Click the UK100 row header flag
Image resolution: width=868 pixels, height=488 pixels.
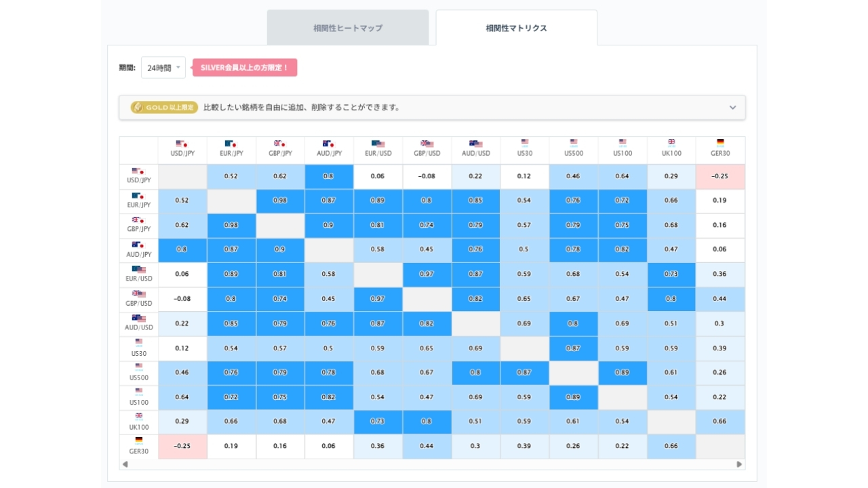click(x=139, y=415)
